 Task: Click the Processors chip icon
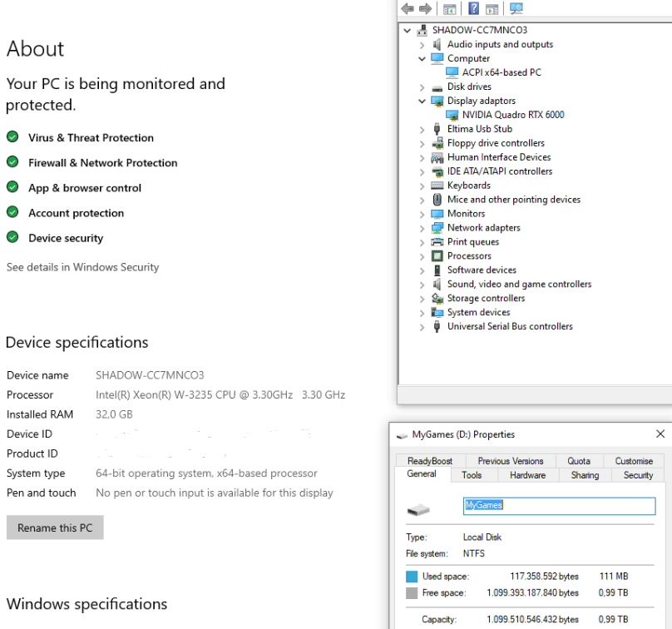[x=437, y=256]
